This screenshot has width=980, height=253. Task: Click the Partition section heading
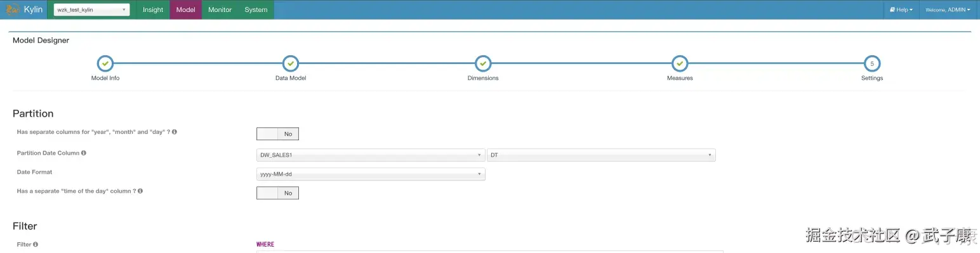point(33,114)
